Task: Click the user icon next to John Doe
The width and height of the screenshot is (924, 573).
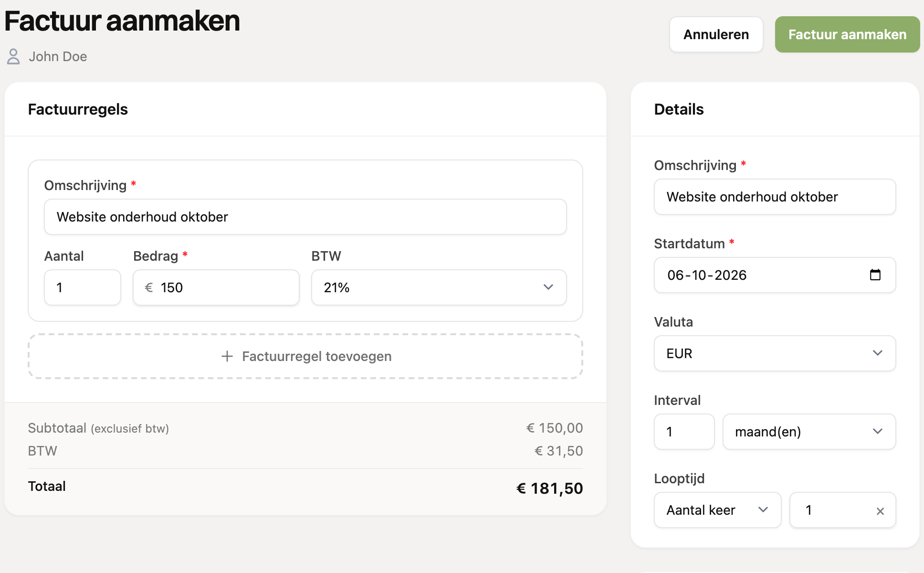Action: pyautogui.click(x=13, y=56)
